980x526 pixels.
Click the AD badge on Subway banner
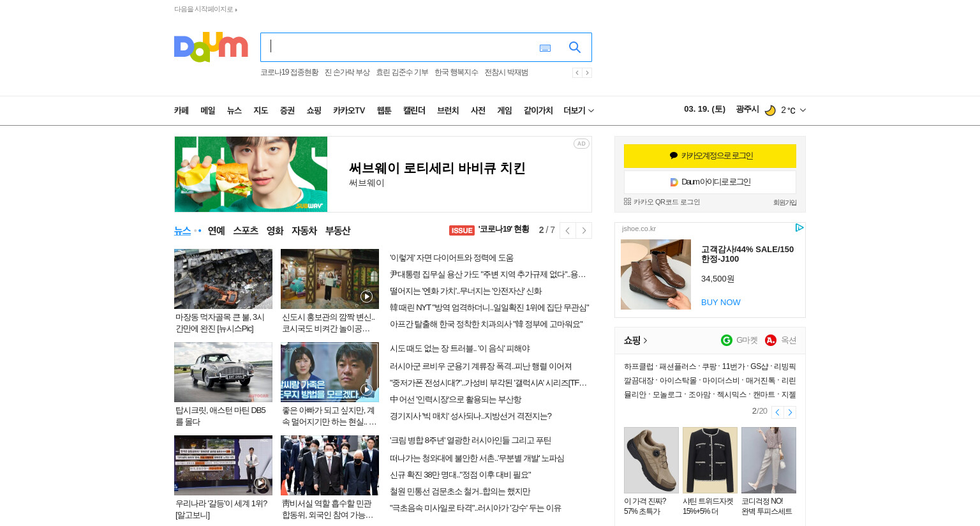(x=581, y=144)
